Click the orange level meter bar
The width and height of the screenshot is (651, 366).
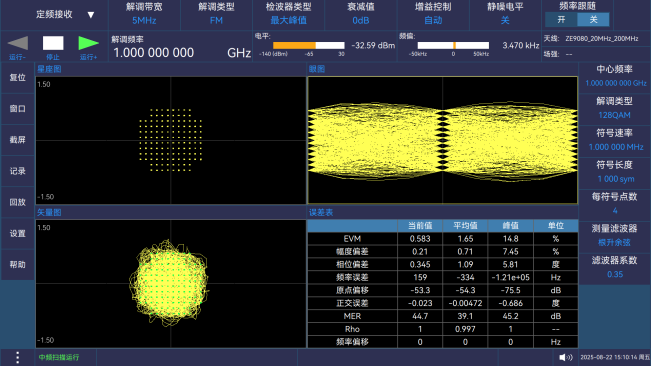coord(308,45)
